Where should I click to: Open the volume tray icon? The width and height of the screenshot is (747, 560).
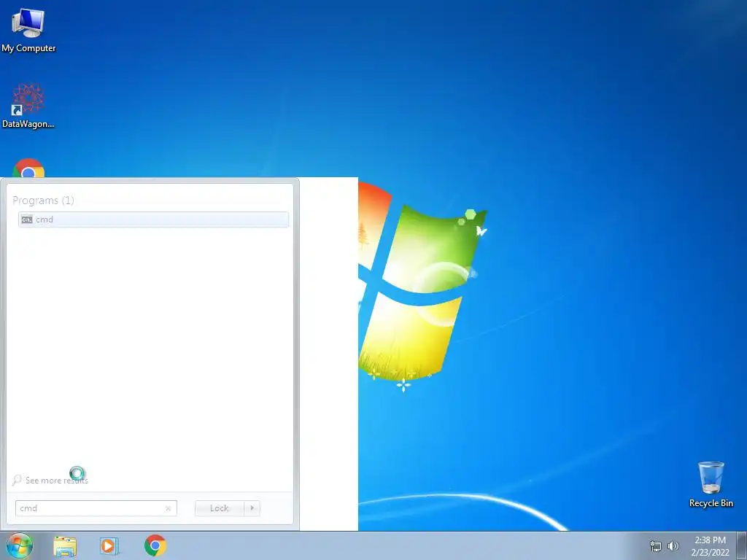(x=673, y=546)
